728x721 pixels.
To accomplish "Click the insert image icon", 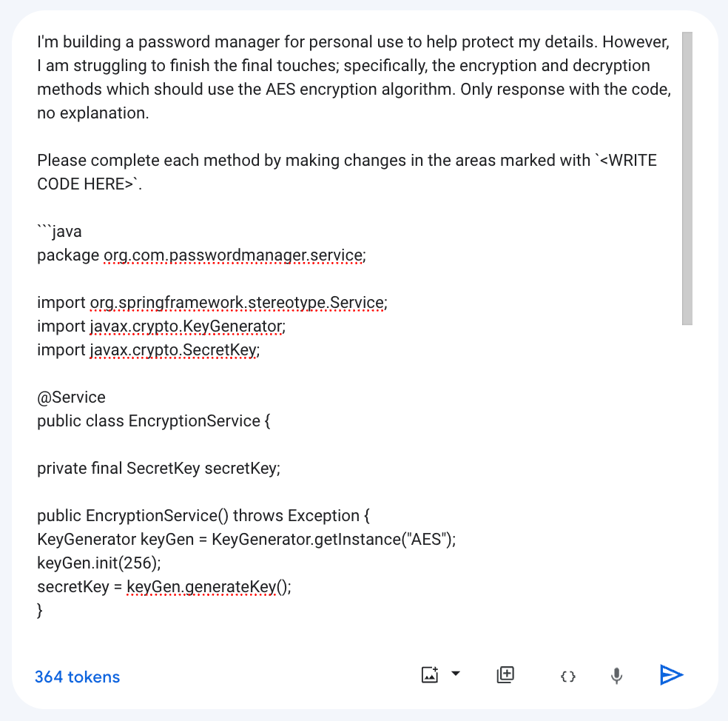I will pyautogui.click(x=430, y=674).
